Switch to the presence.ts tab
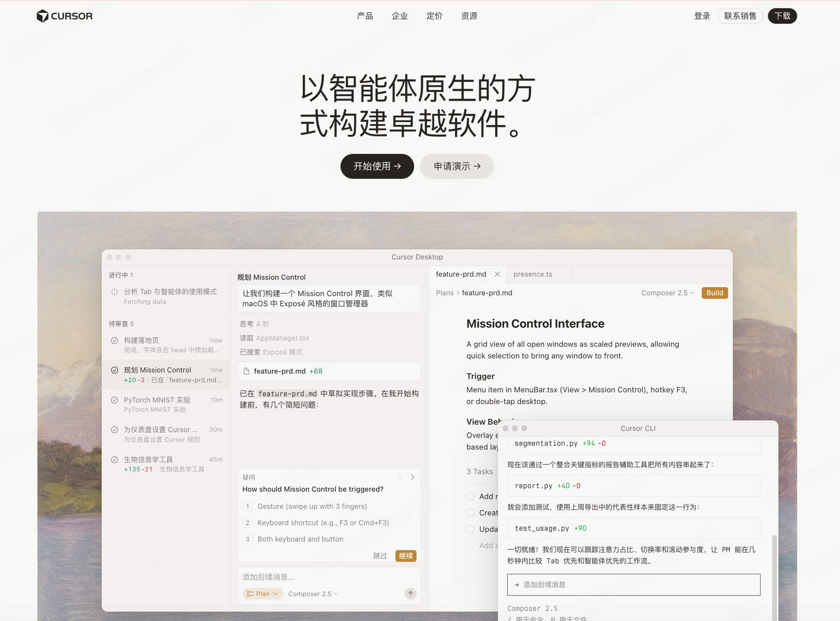The width and height of the screenshot is (840, 621). [533, 274]
